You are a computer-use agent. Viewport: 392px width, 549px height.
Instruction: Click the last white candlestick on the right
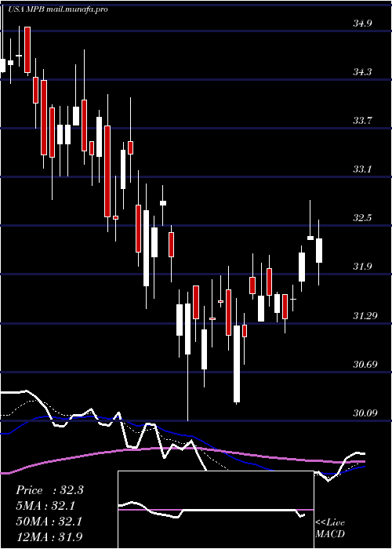click(x=319, y=250)
